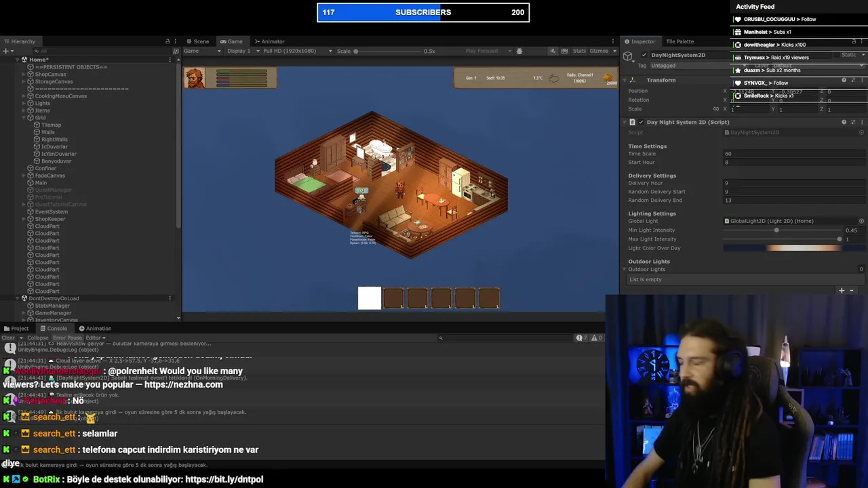The height and width of the screenshot is (488, 868).
Task: Open the Hierarchy panel kebab options menu
Action: pyautogui.click(x=176, y=41)
